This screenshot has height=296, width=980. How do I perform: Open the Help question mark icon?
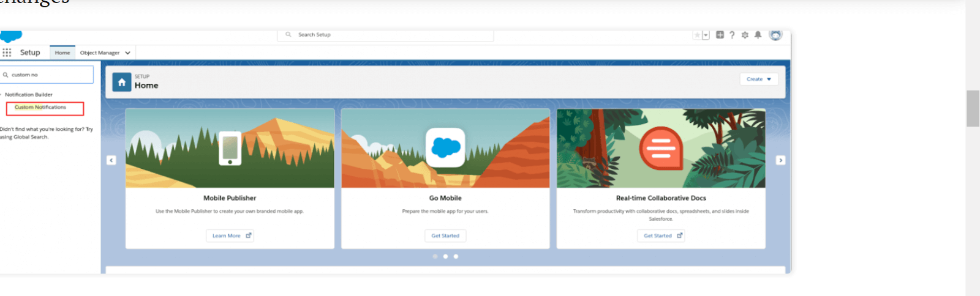[732, 35]
